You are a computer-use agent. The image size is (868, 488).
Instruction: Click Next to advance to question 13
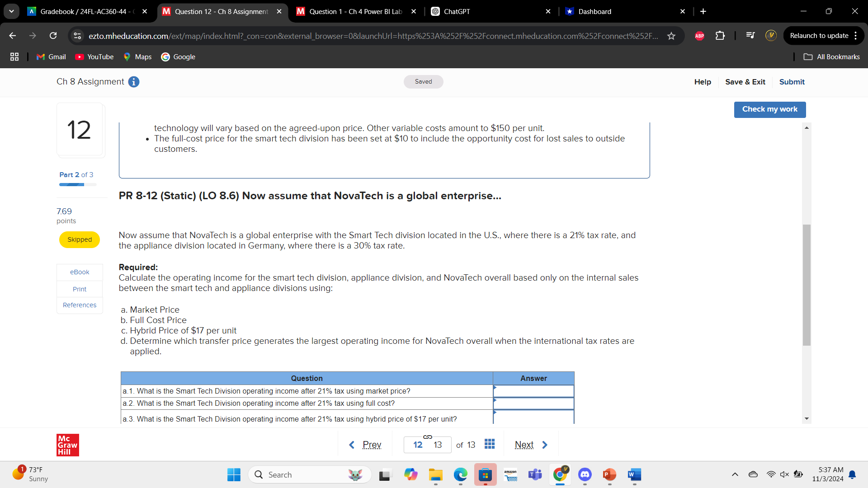[524, 445]
